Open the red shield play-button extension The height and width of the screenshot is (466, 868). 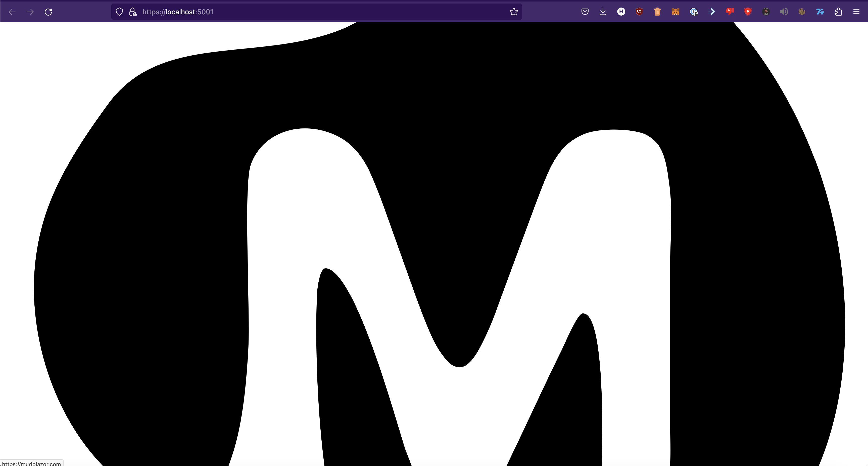tap(748, 12)
